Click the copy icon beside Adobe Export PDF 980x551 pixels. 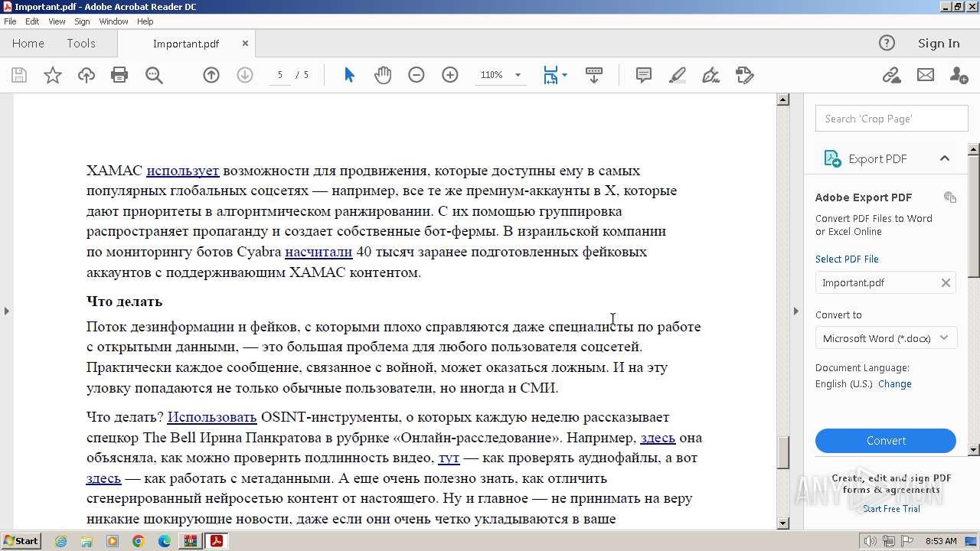950,197
